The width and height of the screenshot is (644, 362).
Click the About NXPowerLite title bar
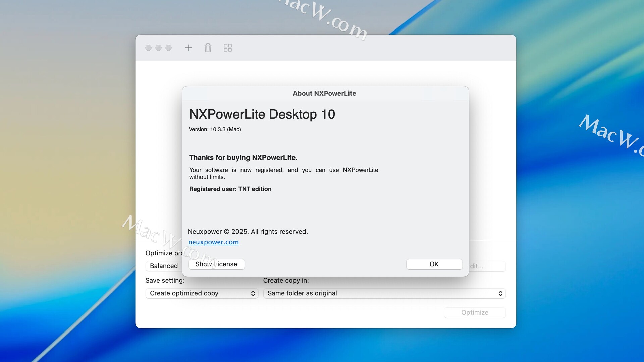325,94
